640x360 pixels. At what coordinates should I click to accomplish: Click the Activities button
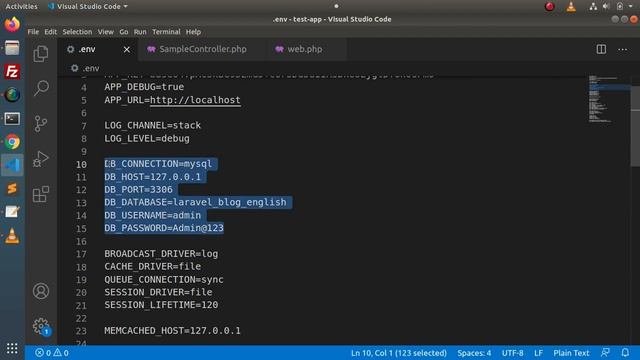click(x=21, y=6)
